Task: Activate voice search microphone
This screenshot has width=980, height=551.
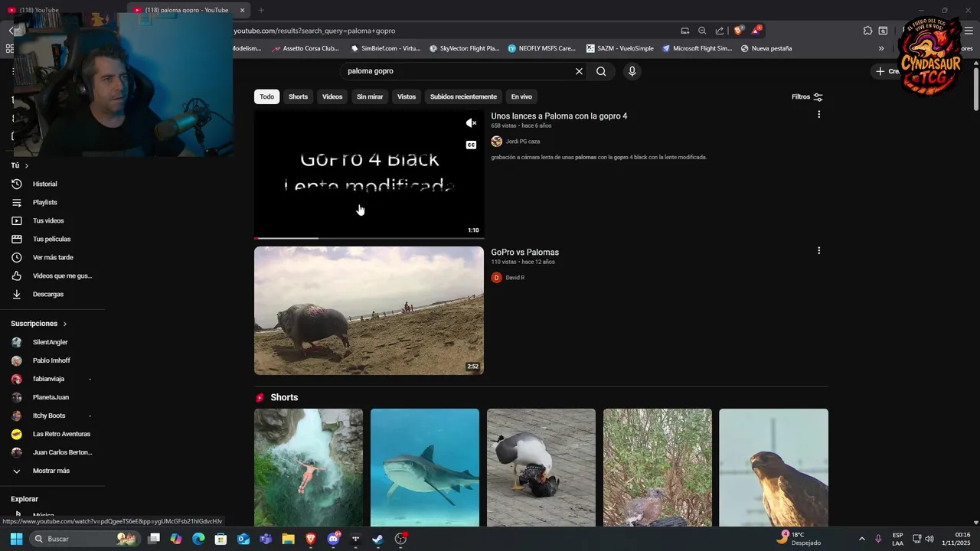Action: click(x=632, y=71)
